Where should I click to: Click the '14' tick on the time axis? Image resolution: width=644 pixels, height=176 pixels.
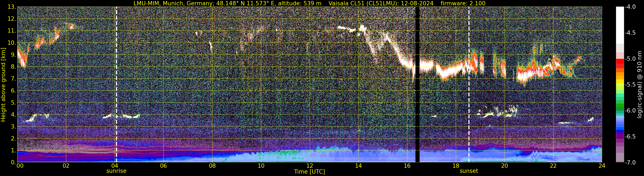coord(358,166)
